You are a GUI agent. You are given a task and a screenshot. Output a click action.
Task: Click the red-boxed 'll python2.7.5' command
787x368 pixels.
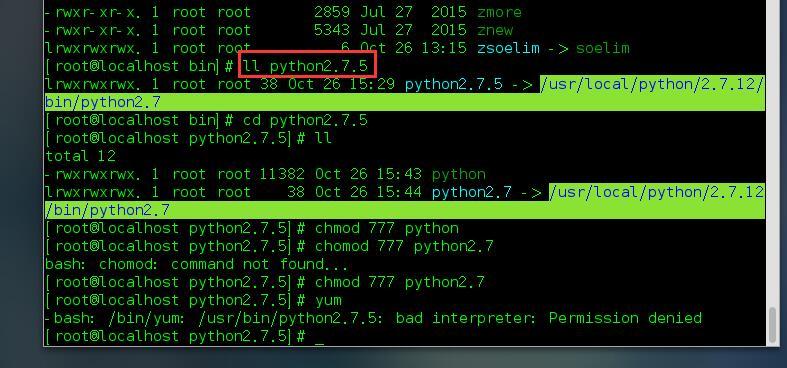coord(307,65)
